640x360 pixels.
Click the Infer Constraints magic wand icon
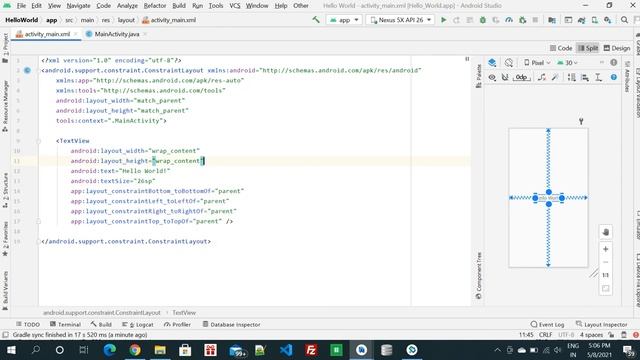pos(555,77)
